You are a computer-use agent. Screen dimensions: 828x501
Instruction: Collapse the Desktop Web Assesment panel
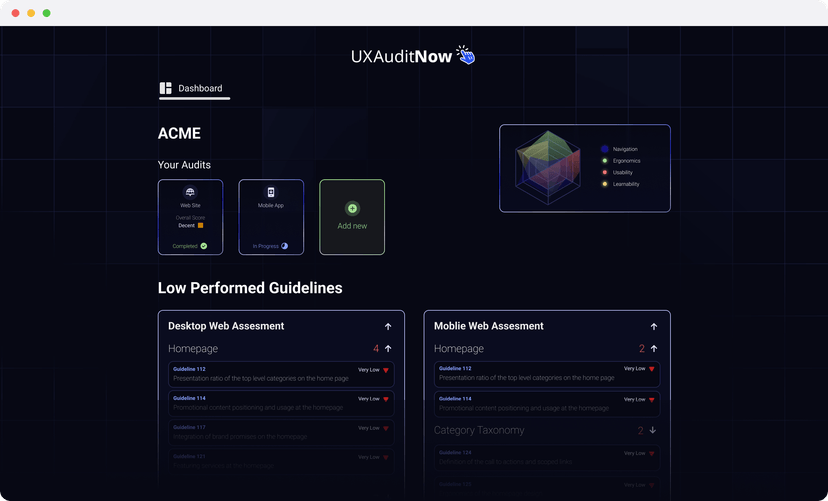point(388,326)
